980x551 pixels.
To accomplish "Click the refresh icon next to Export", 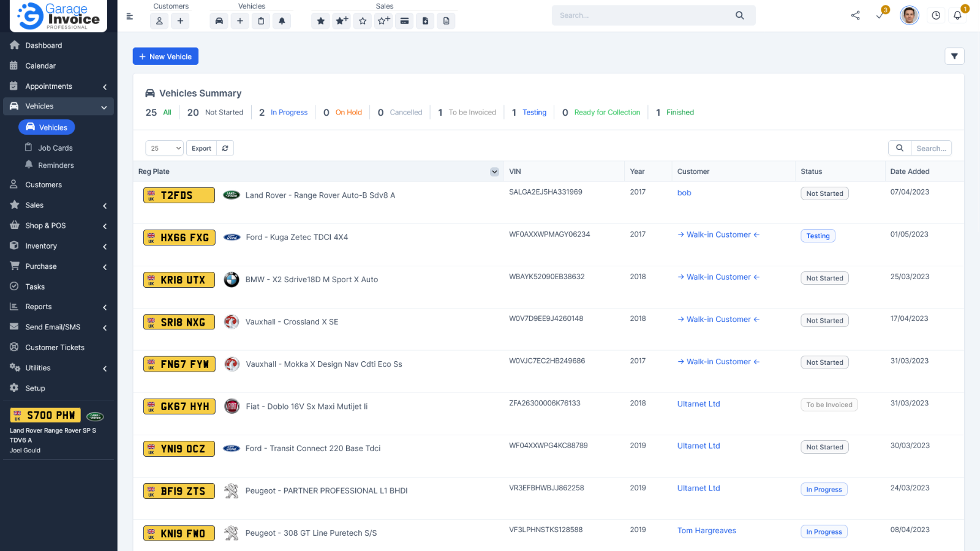I will click(x=225, y=148).
